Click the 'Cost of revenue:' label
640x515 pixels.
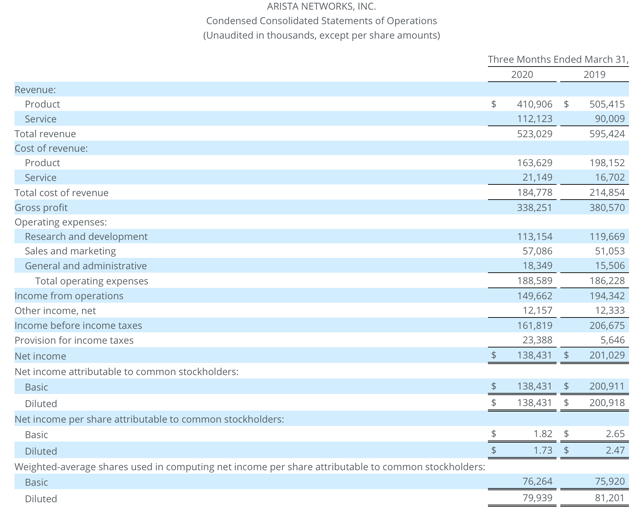[51, 148]
